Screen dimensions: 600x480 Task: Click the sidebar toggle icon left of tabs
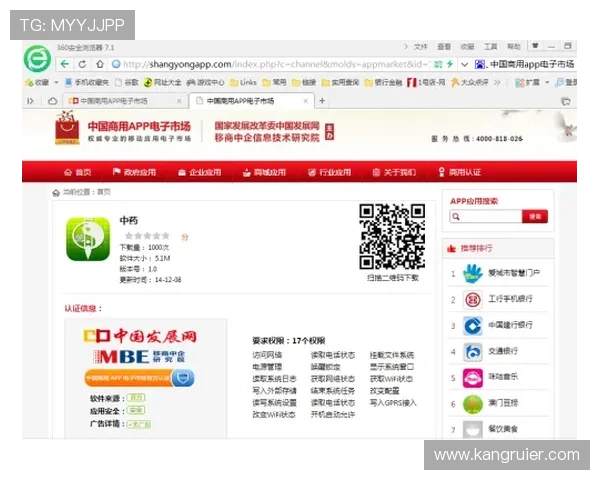[x=30, y=101]
